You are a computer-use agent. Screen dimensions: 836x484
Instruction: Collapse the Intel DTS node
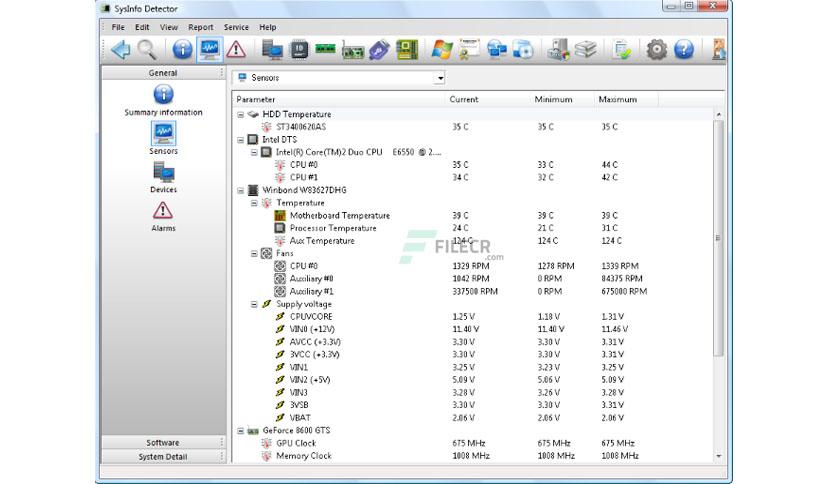(x=240, y=140)
